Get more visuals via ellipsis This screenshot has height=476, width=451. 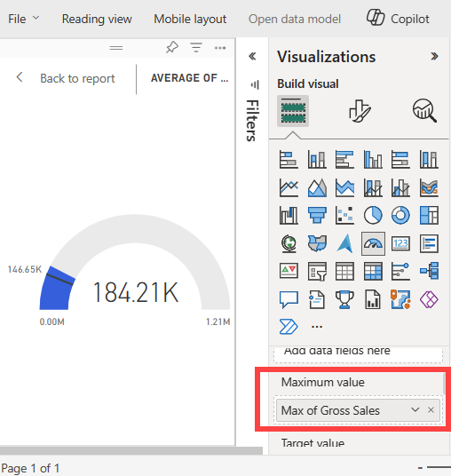pyautogui.click(x=317, y=327)
